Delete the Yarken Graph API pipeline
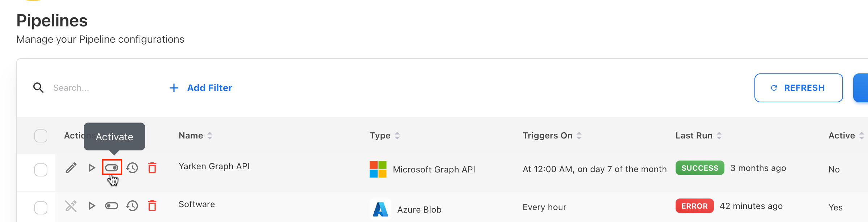 152,168
